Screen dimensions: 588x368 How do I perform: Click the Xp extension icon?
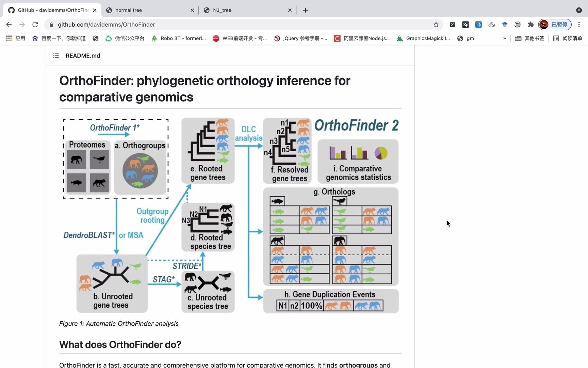point(465,25)
